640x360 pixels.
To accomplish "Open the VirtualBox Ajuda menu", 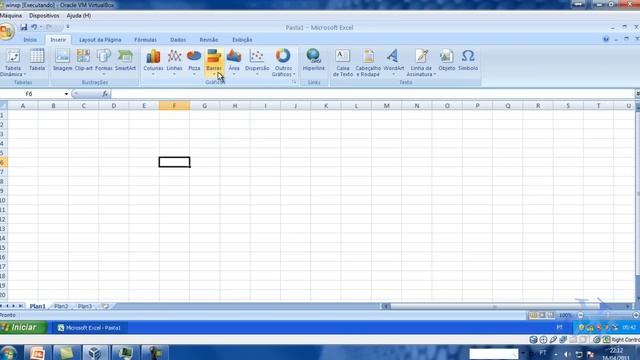I will pos(78,16).
